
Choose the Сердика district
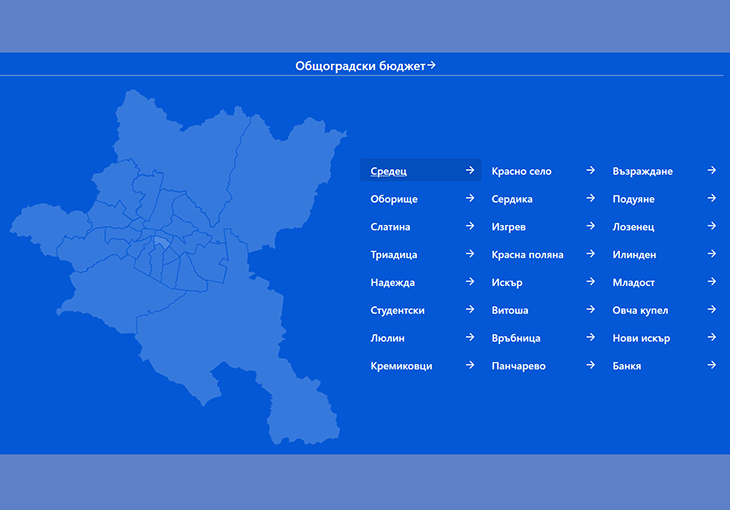point(512,199)
